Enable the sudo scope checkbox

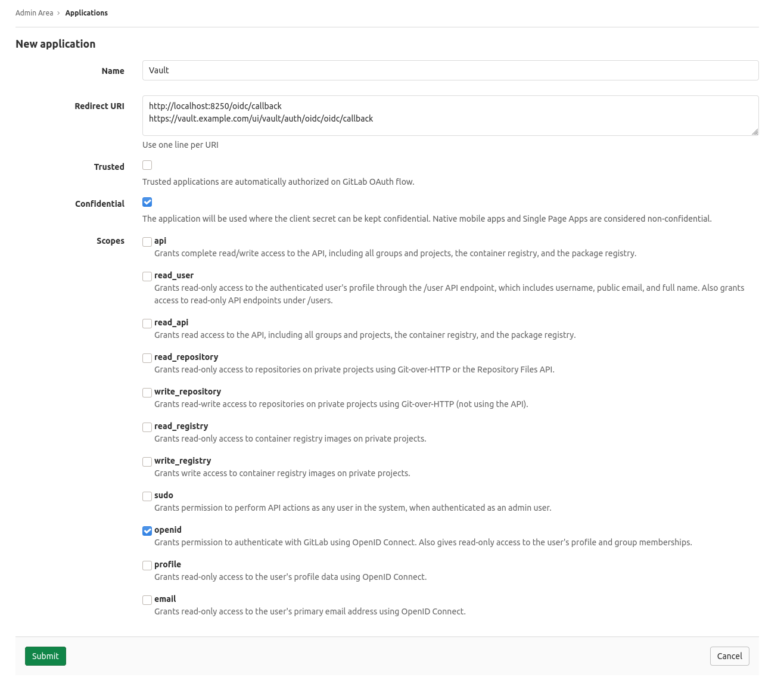click(147, 496)
